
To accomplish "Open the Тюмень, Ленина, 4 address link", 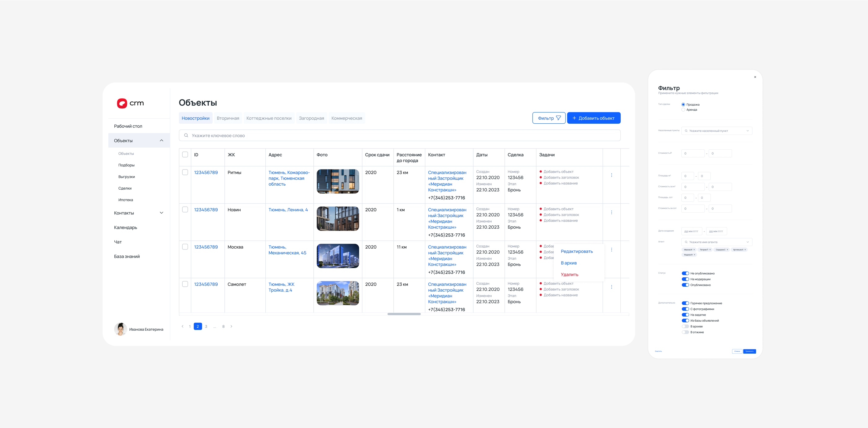I will coord(288,210).
